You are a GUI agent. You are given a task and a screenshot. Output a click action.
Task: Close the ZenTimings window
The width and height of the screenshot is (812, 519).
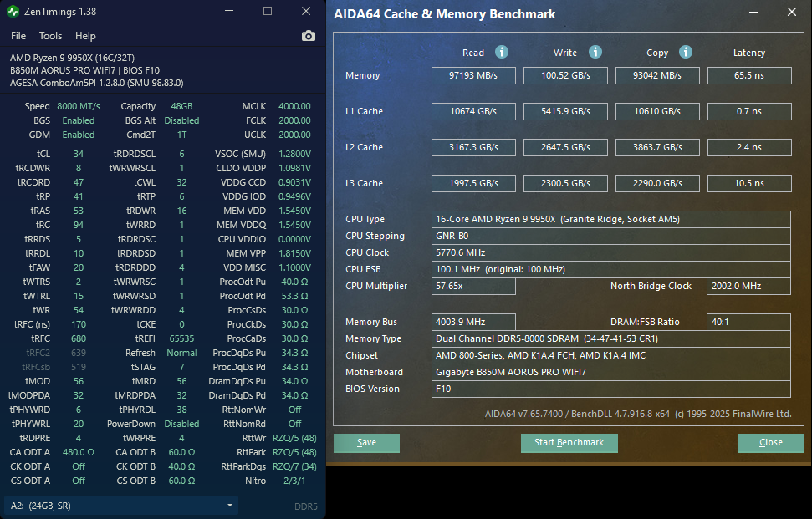coord(306,11)
